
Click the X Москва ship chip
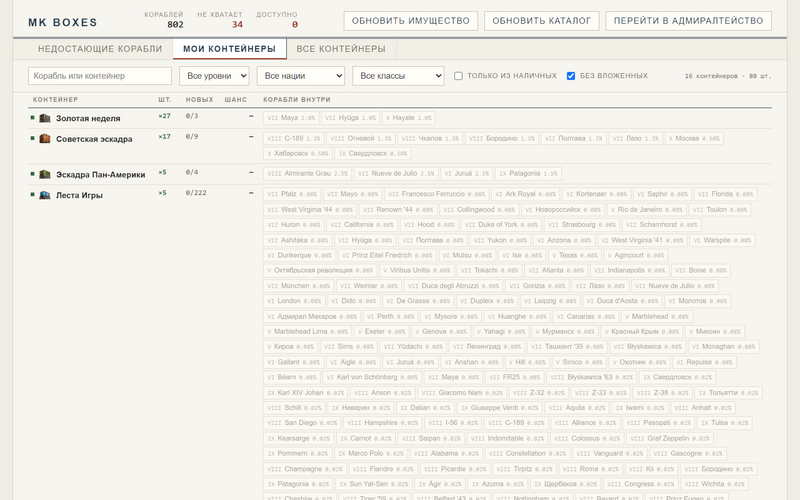click(694, 138)
